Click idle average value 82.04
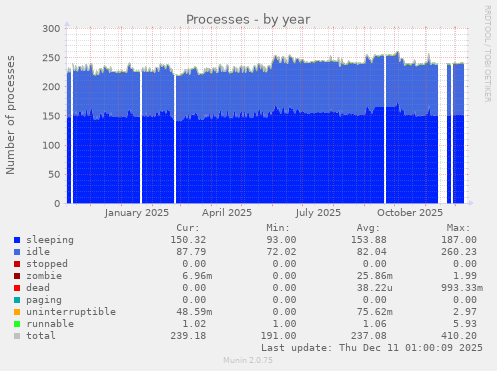Image resolution: width=497 pixels, height=371 pixels. point(372,252)
